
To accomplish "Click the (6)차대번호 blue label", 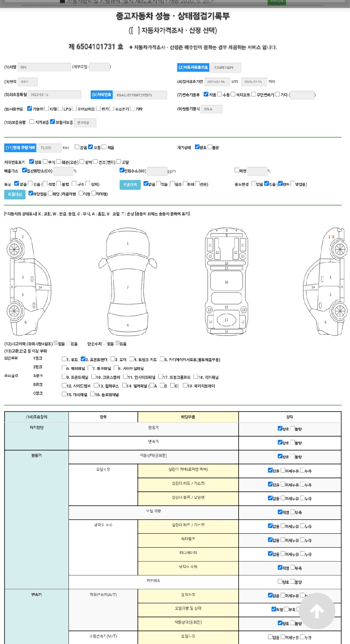I will (x=102, y=95).
